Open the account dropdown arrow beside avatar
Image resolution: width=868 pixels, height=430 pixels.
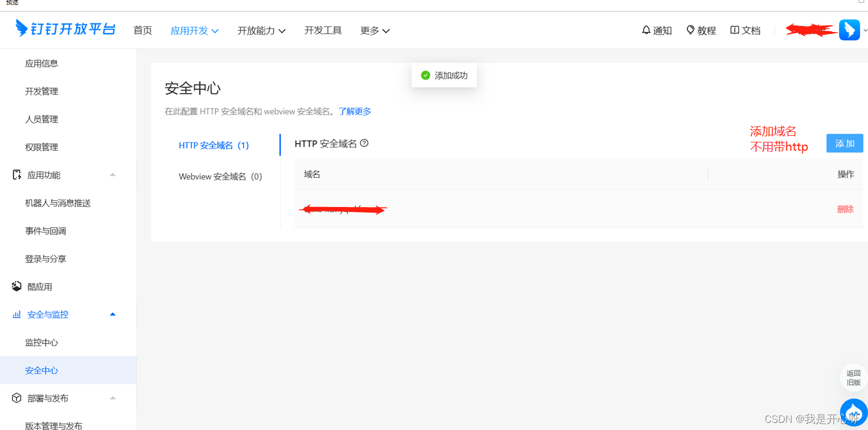point(865,31)
